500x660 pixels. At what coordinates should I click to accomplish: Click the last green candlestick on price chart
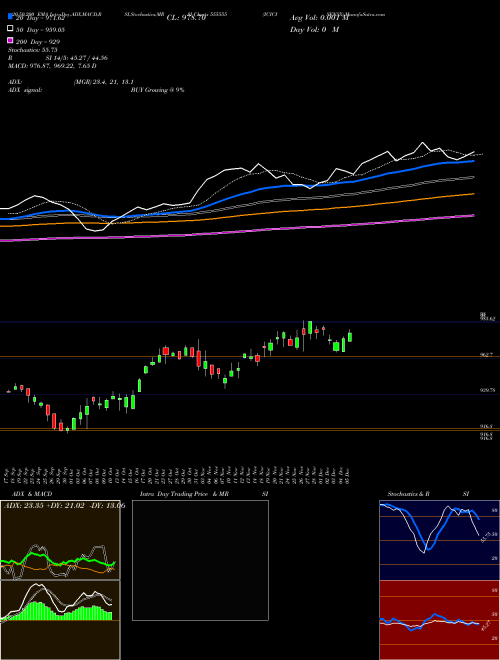click(350, 336)
